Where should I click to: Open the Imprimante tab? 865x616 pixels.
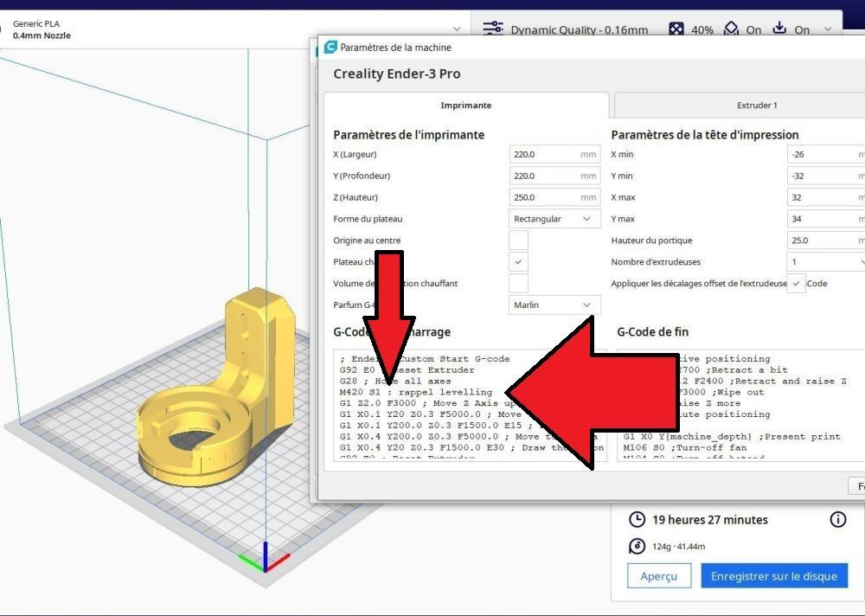point(465,105)
